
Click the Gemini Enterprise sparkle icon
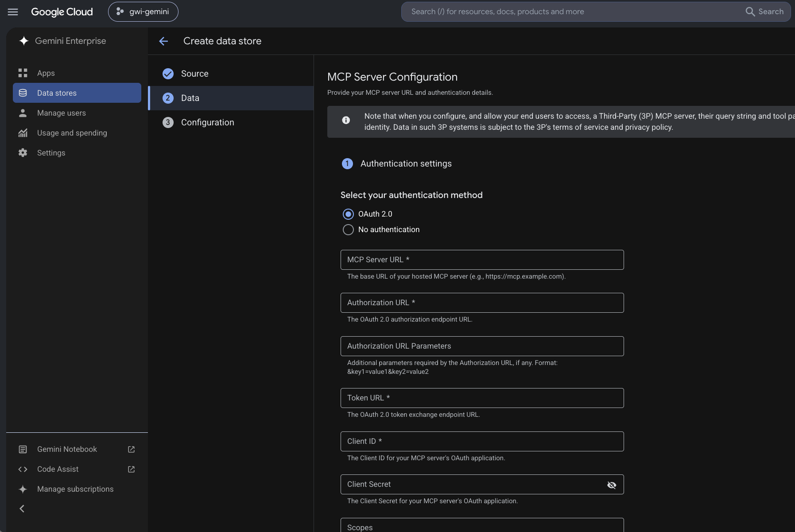point(24,41)
